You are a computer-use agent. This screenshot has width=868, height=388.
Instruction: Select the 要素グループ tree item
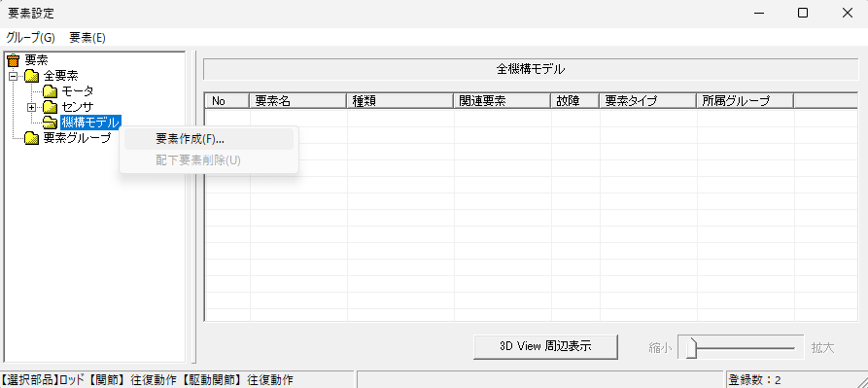(x=77, y=138)
